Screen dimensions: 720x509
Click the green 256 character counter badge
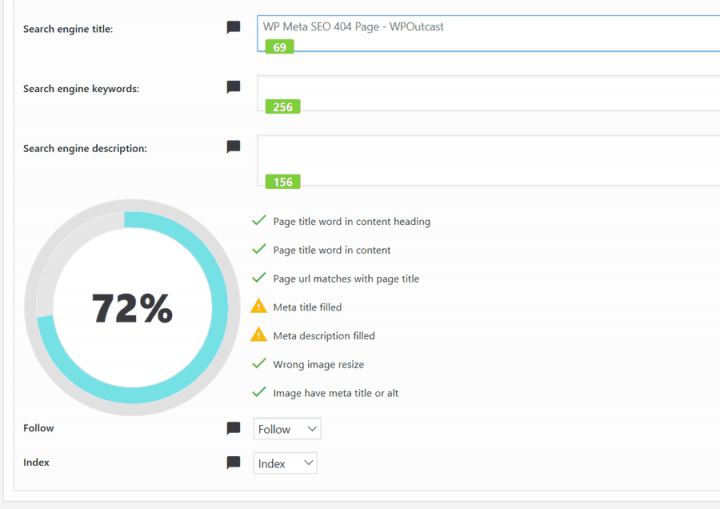coord(282,107)
